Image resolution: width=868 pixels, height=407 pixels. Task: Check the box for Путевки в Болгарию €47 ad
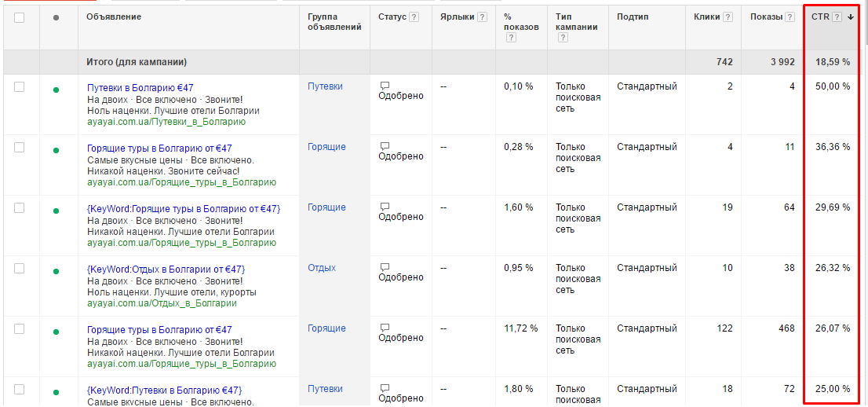pyautogui.click(x=20, y=86)
